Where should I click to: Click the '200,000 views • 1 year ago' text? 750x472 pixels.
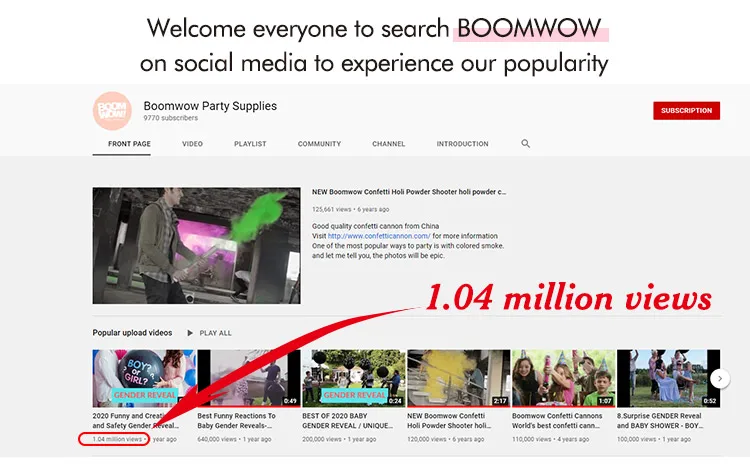[x=339, y=439]
